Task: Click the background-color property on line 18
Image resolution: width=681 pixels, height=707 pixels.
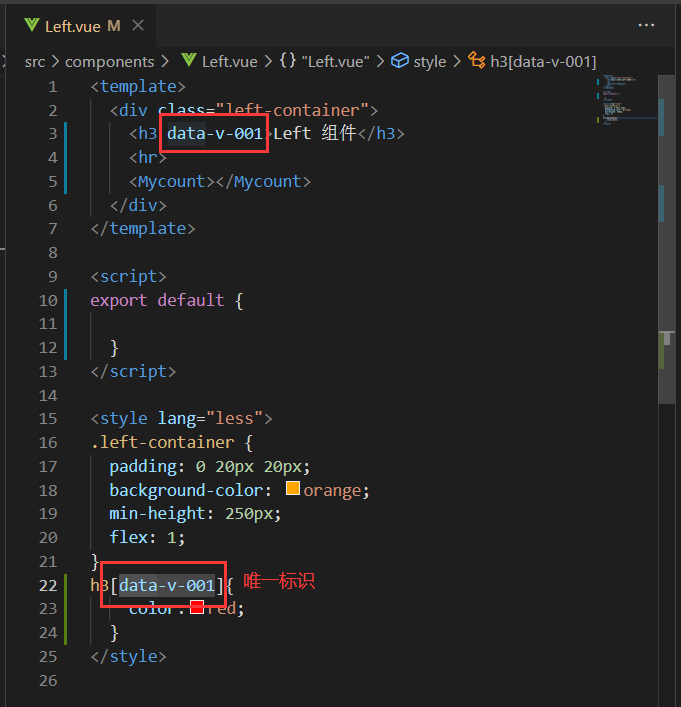Action: (186, 491)
